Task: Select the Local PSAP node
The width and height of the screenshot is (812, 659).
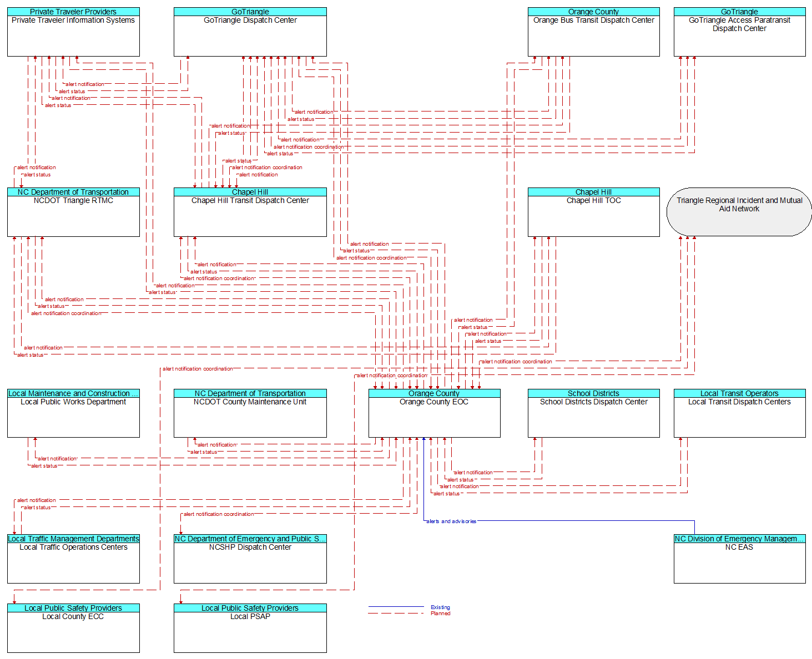Action: (250, 628)
